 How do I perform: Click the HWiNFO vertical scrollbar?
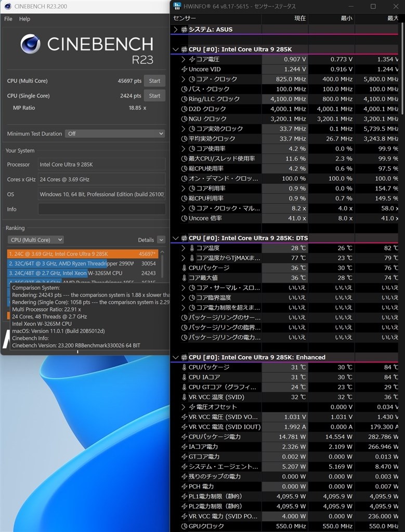click(401, 68)
